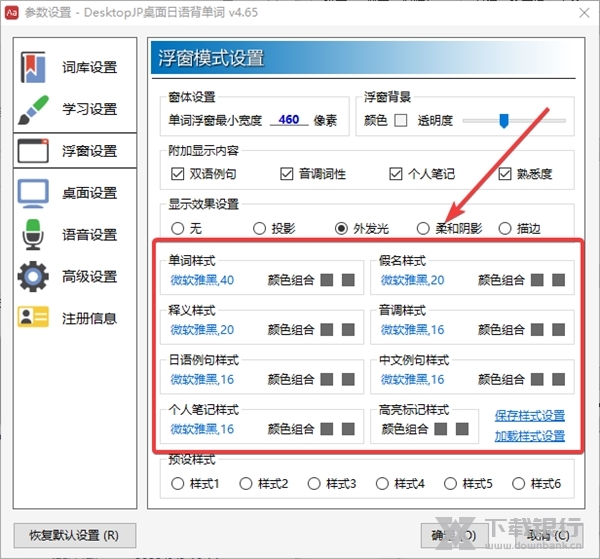Viewport: 600px width, 559px height.
Task: Click the 单词浮窗最小宽度 value 460 field
Action: coord(289,120)
